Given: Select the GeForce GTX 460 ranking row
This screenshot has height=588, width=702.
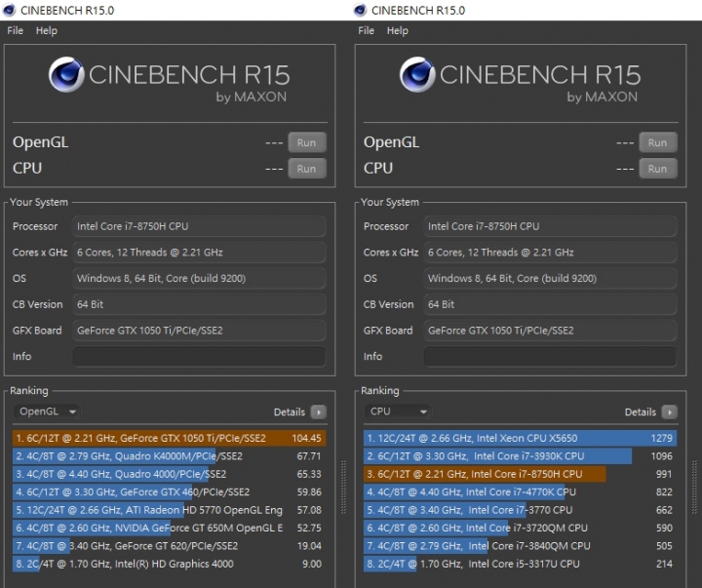Looking at the screenshot, I should coord(170,491).
